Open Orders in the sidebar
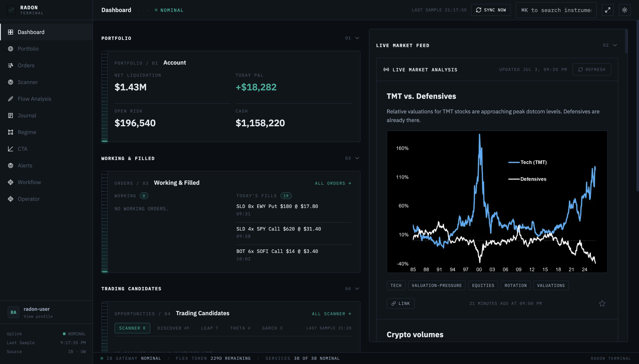 pos(46,65)
